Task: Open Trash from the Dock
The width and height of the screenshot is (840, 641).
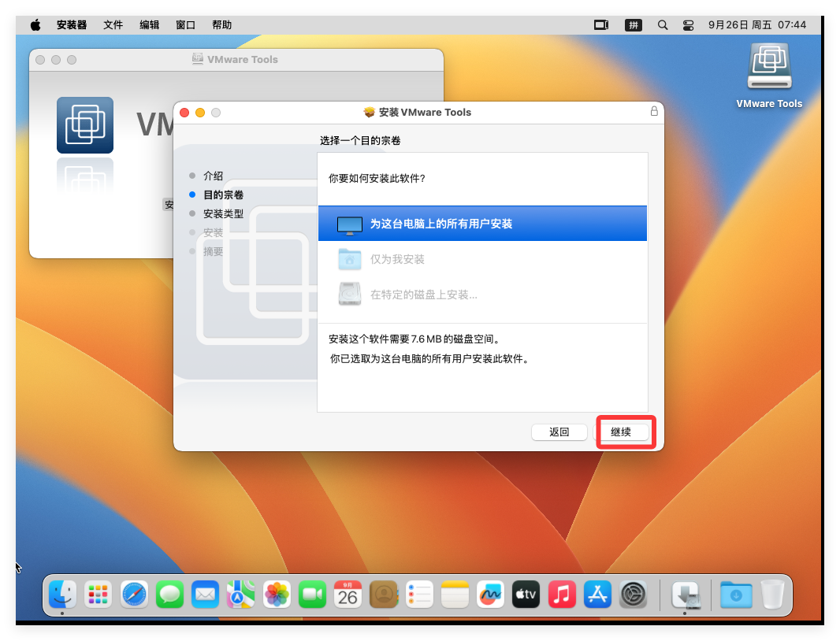Action: tap(772, 595)
